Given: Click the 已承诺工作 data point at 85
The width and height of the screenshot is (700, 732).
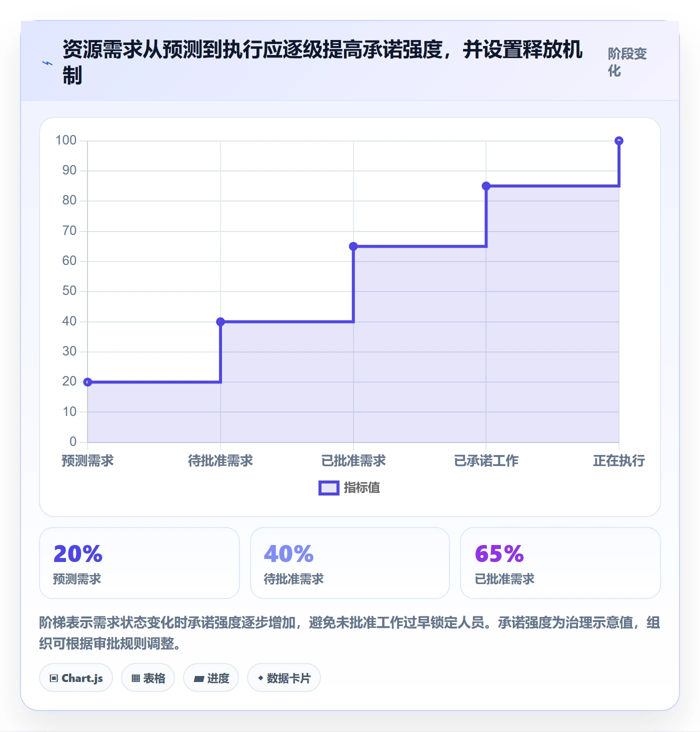Looking at the screenshot, I should [486, 186].
